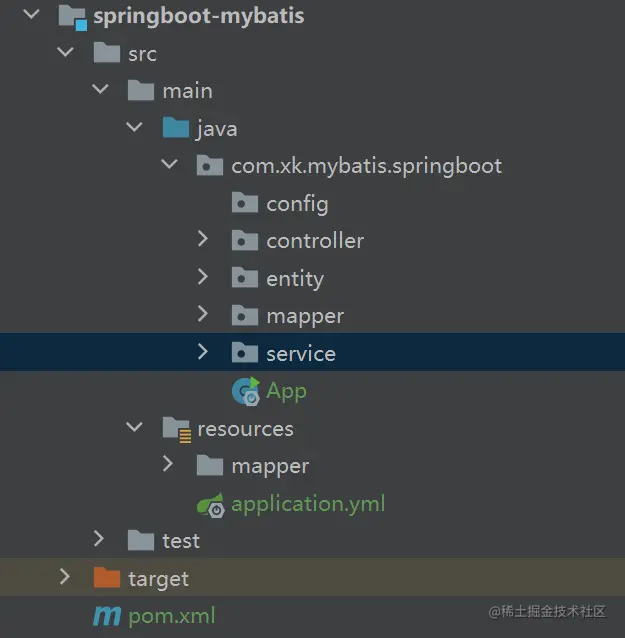Open the application.yml file
Screen dimensions: 625x638
[x=307, y=504]
